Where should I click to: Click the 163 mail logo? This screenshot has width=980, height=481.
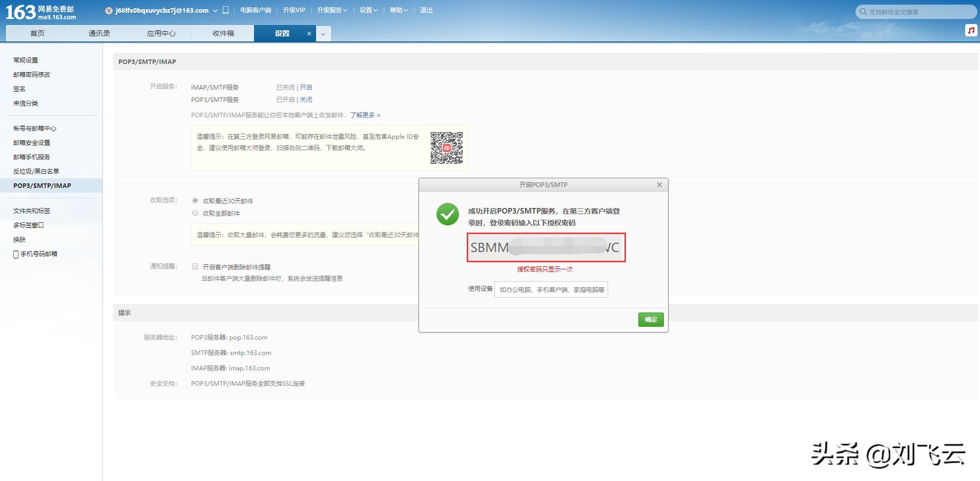click(x=40, y=12)
